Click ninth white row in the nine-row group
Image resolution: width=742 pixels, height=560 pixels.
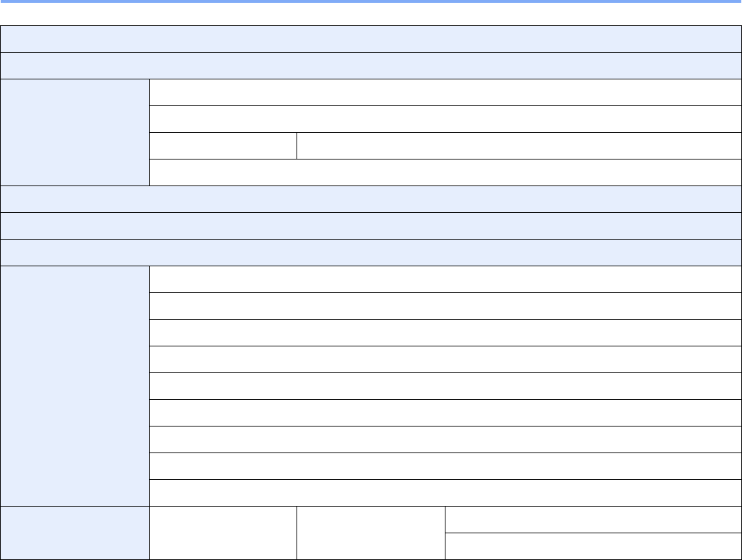click(445, 493)
